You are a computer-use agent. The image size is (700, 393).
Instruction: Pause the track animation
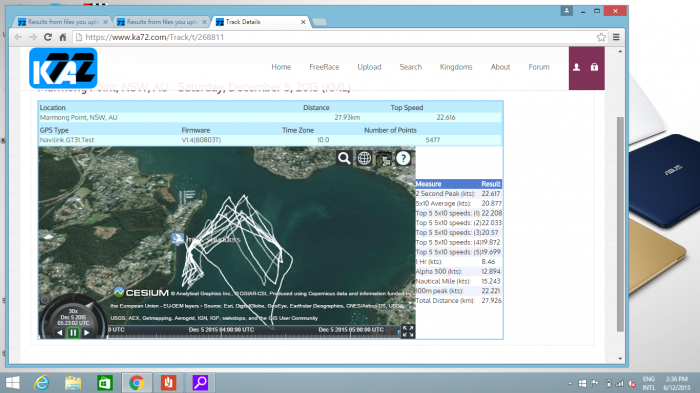point(73,333)
